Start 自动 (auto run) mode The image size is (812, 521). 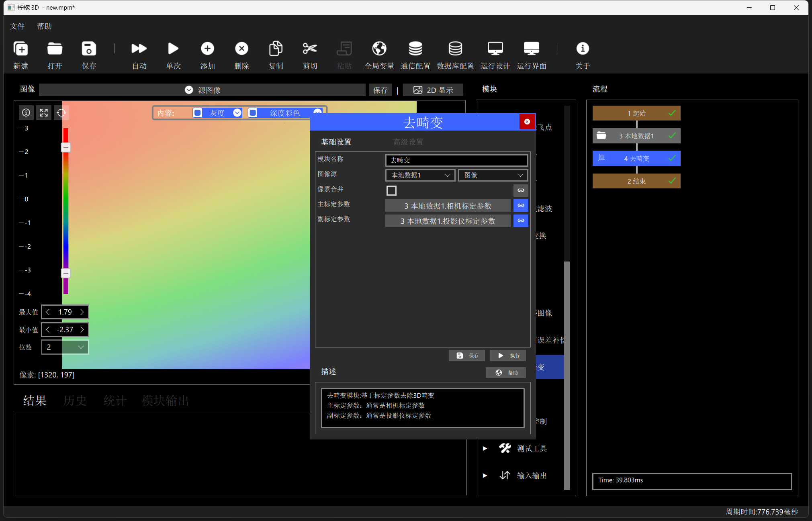tap(139, 49)
